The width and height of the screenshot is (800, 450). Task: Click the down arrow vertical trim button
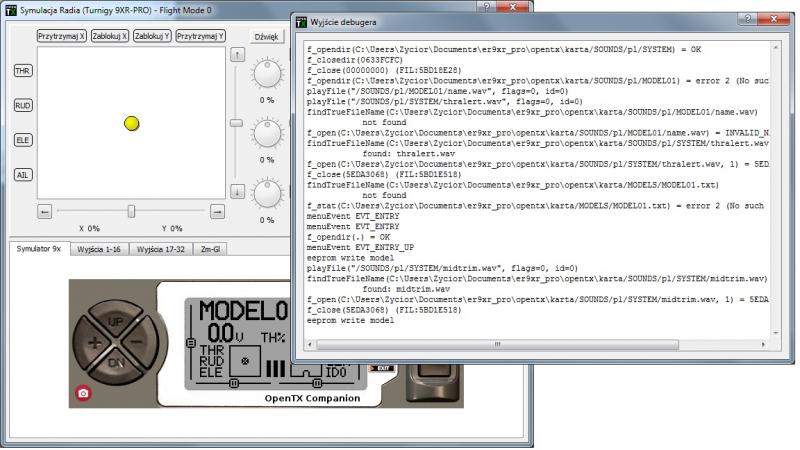point(237,191)
